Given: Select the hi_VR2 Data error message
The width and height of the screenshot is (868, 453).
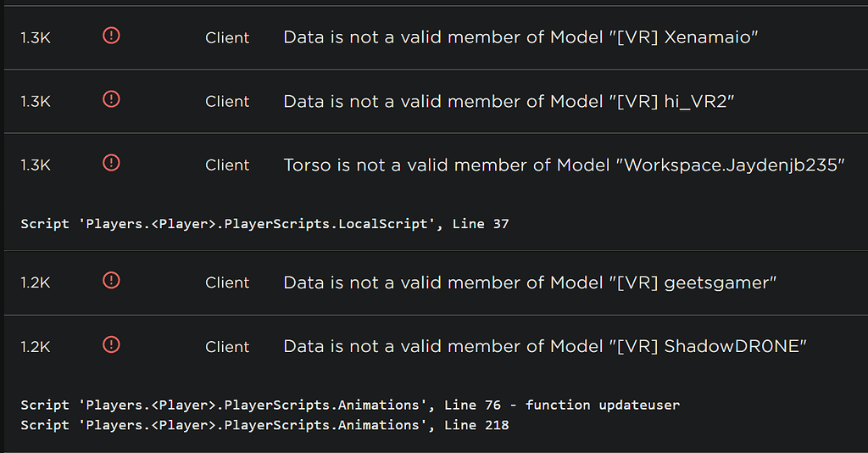Looking at the screenshot, I should tap(509, 101).
